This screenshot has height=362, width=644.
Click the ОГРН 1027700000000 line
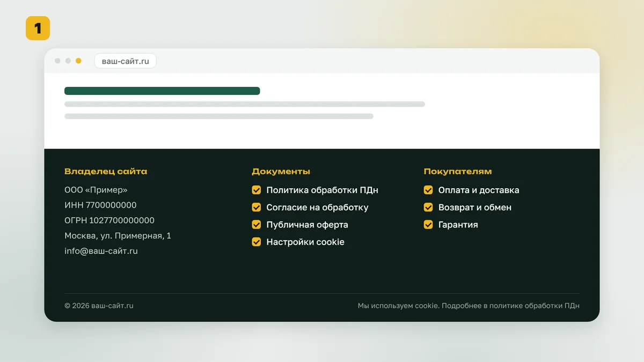coord(109,220)
